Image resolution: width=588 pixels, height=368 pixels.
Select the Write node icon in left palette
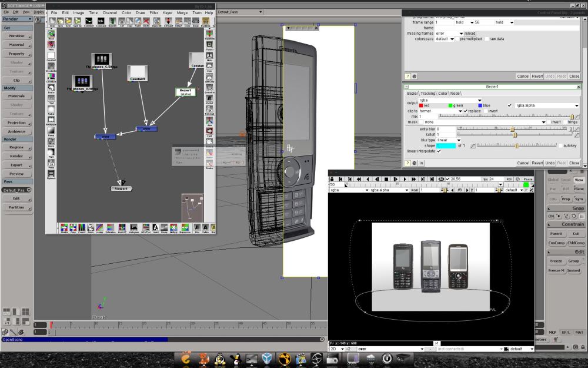[x=51, y=44]
